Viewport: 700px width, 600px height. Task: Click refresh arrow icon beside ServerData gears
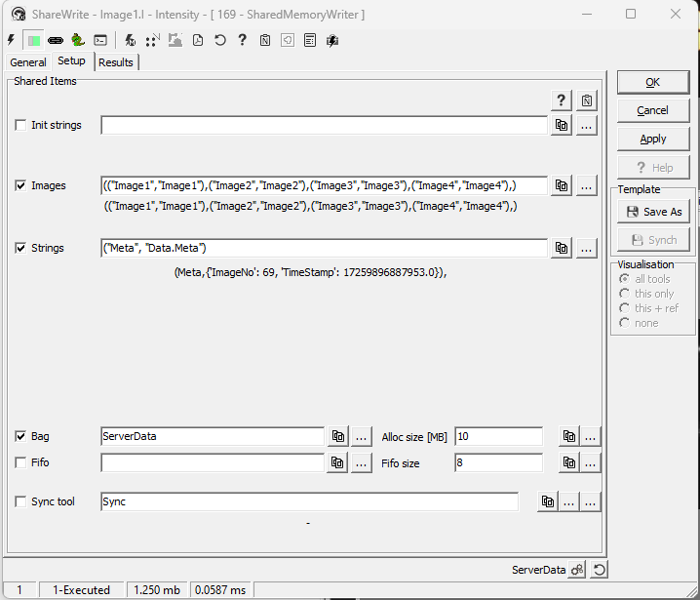pos(600,570)
